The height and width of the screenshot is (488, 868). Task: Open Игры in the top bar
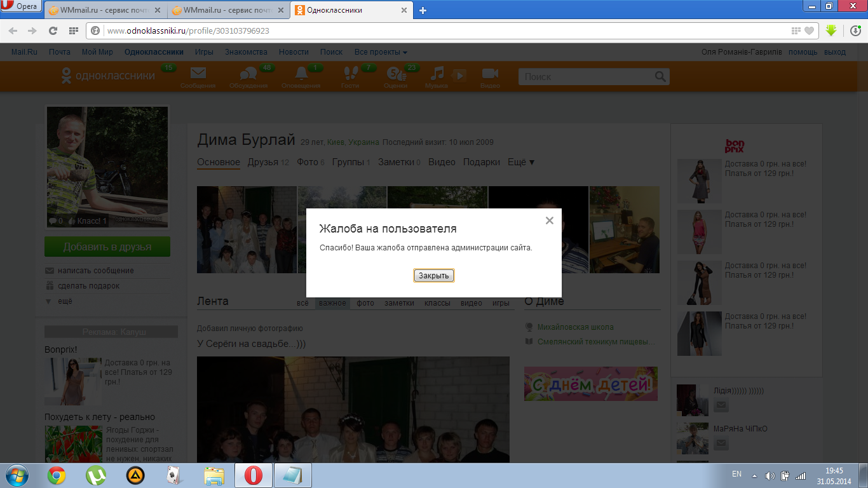point(204,52)
